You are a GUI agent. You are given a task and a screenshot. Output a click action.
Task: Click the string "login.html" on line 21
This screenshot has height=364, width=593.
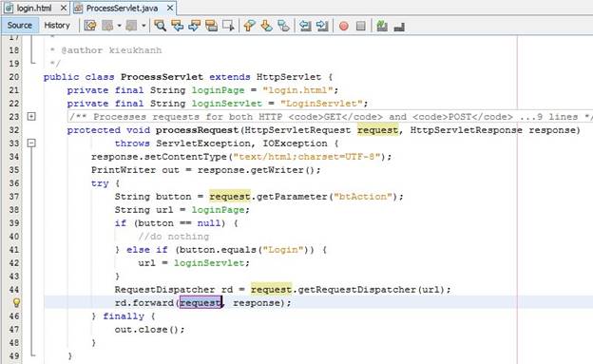pos(297,90)
